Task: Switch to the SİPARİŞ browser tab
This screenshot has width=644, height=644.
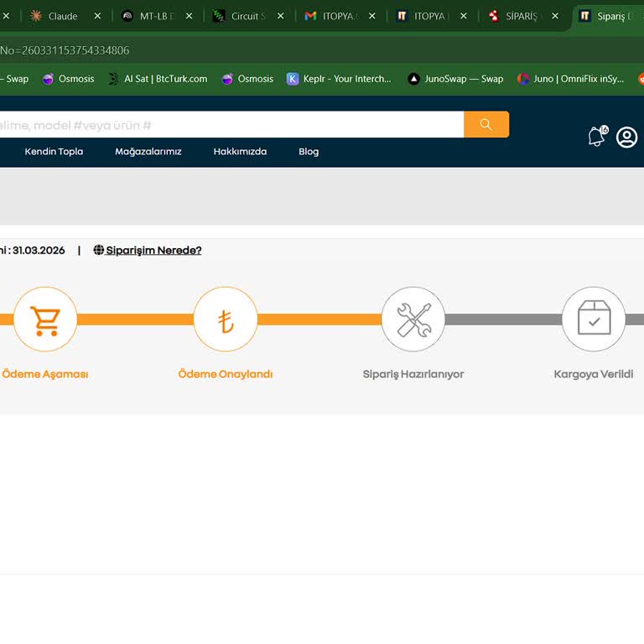Action: click(x=522, y=16)
